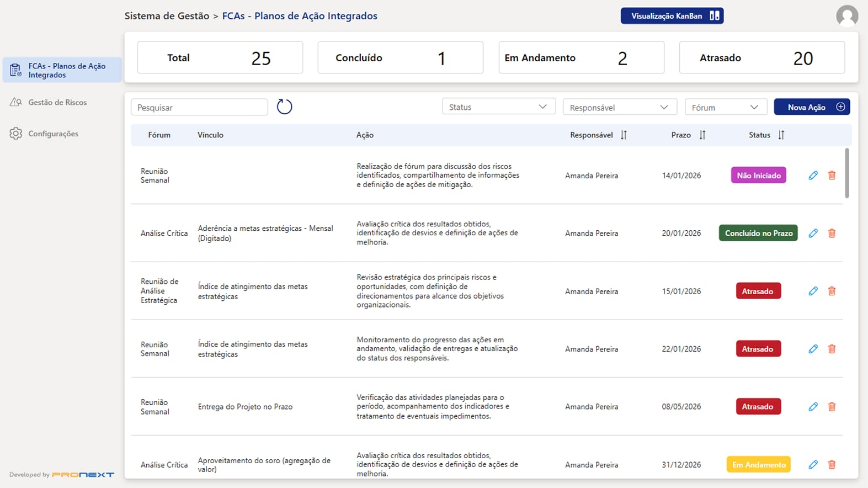
Task: Edit the Entrega do Projeto no Prazo row
Action: [x=813, y=407]
